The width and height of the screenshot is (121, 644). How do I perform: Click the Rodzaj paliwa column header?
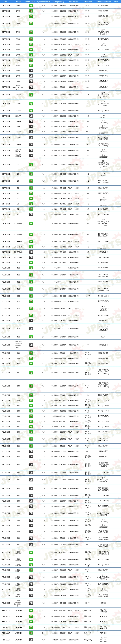30,2
